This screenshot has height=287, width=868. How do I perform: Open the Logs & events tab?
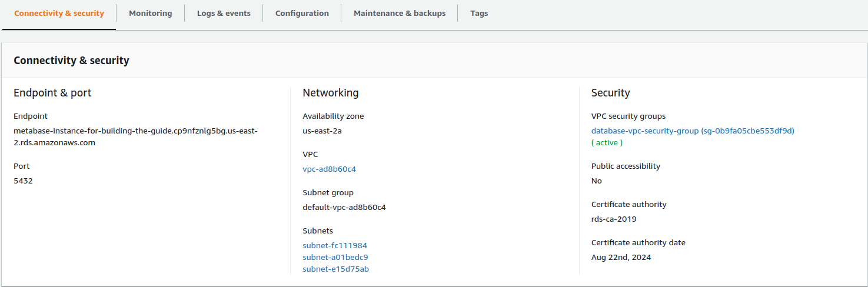[x=224, y=13]
